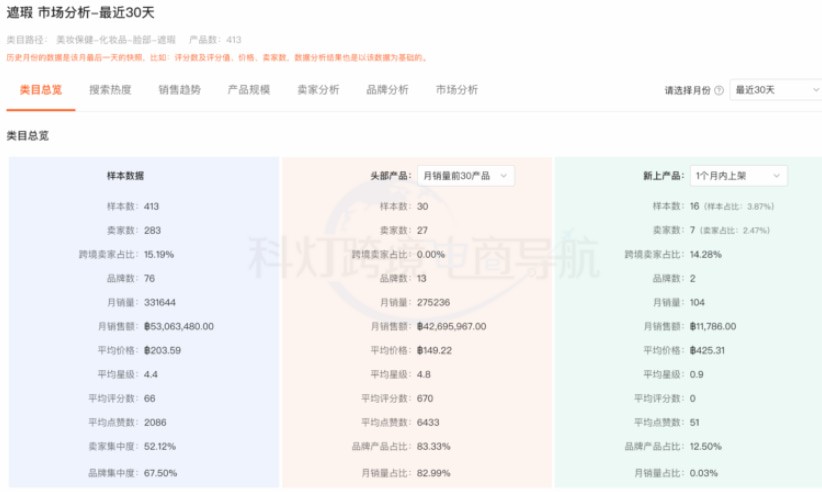Image resolution: width=822 pixels, height=492 pixels.
Task: Switch to the 市场分析 tab
Action: coord(456,89)
